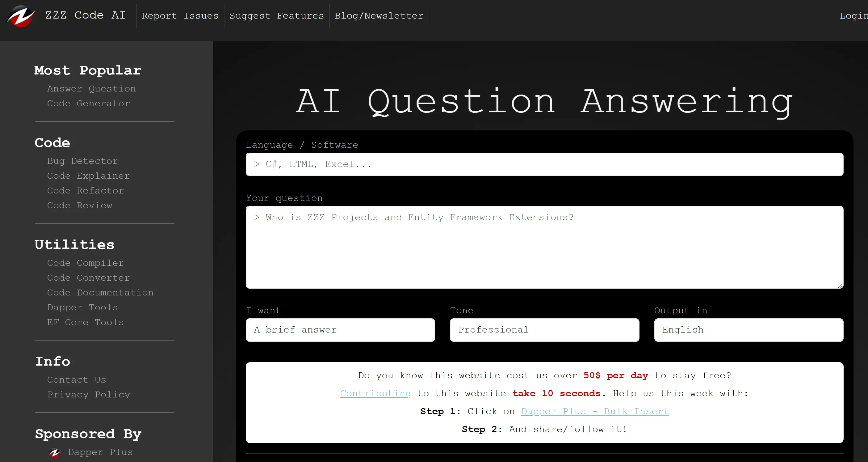Screen dimensions: 868x462
Task: Open Suggest Features in the top navigation
Action: click(x=277, y=16)
